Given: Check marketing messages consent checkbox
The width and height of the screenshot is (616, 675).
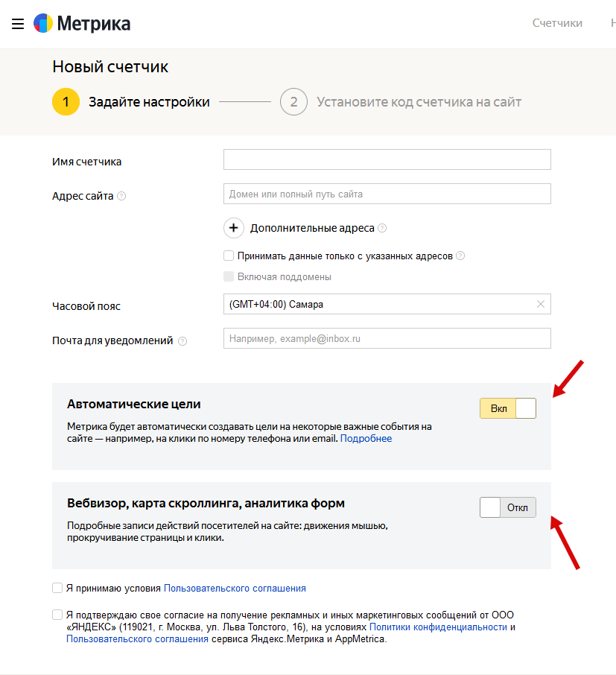Looking at the screenshot, I should click(x=57, y=615).
